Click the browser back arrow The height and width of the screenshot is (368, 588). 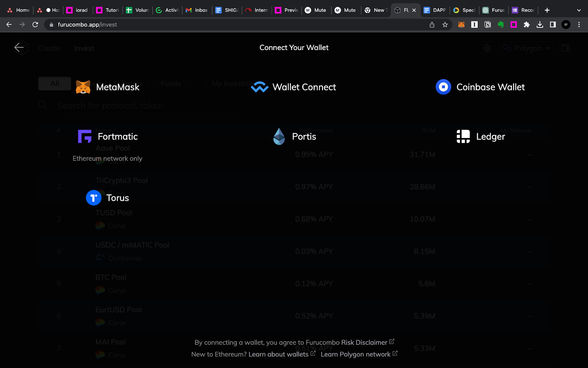pos(9,25)
